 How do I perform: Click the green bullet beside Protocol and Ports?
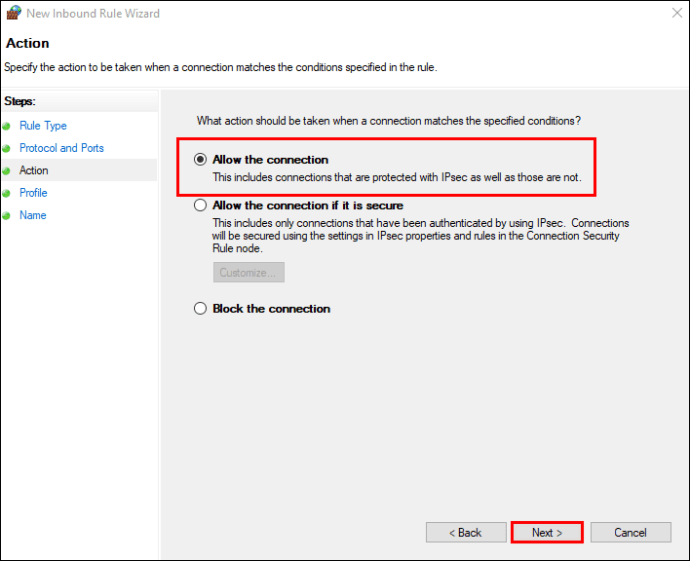point(6,148)
